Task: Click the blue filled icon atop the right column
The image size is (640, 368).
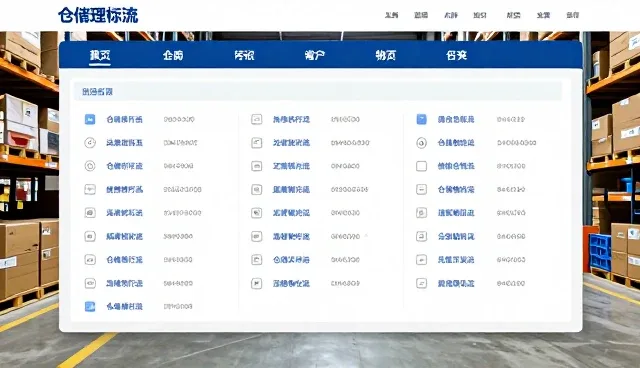Action: pos(421,119)
